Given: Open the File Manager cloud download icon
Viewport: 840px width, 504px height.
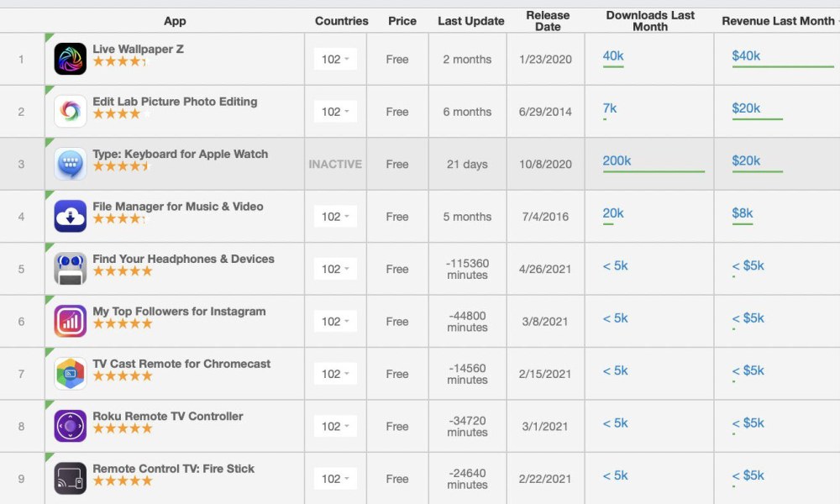Looking at the screenshot, I should [x=71, y=217].
